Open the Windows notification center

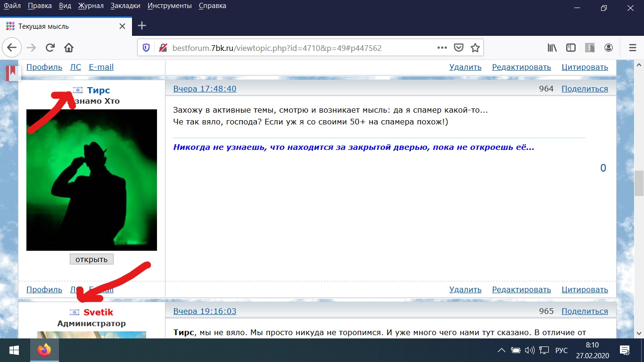[x=625, y=350]
